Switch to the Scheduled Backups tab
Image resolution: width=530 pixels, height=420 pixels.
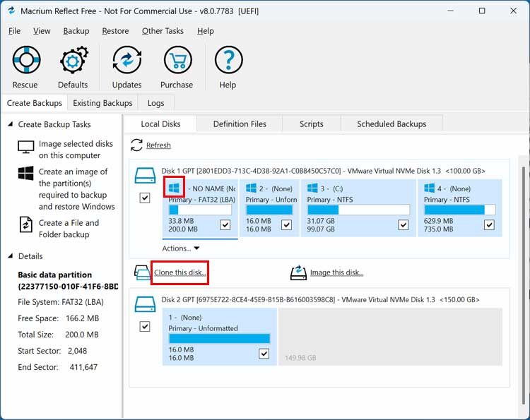tap(391, 124)
